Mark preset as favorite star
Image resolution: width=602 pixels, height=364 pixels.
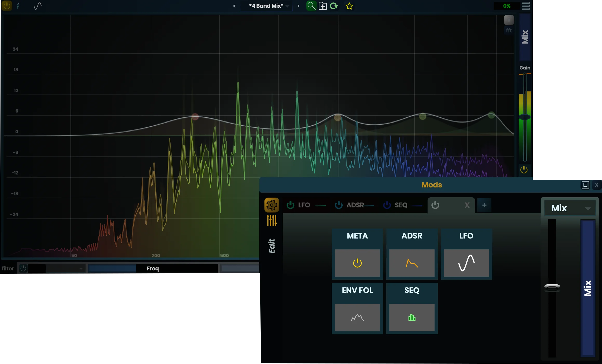[349, 6]
